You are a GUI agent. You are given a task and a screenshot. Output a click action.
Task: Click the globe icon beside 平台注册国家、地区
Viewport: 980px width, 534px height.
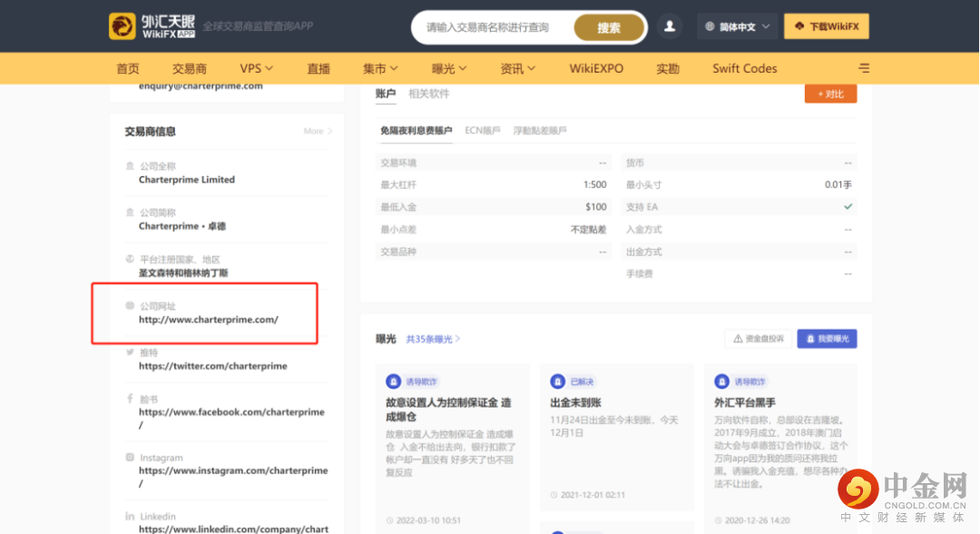click(130, 259)
